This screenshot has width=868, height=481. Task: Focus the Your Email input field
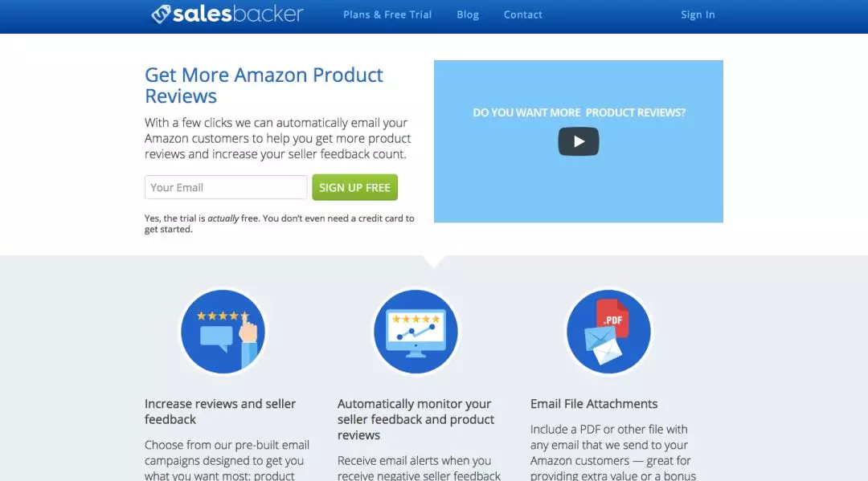(x=226, y=187)
